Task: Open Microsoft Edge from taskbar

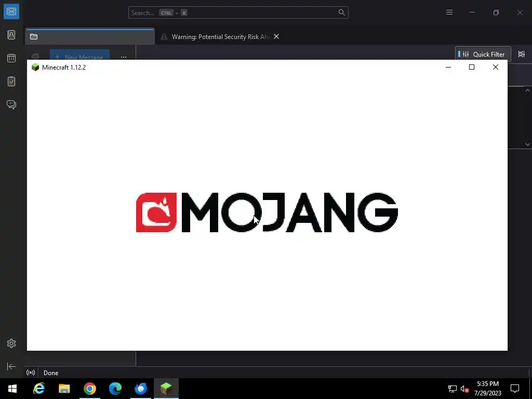Action: 115,389
